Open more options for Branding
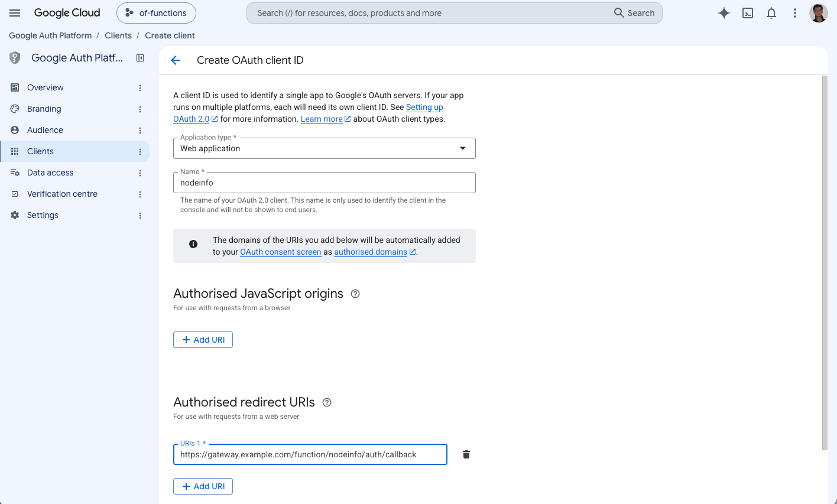 click(140, 109)
